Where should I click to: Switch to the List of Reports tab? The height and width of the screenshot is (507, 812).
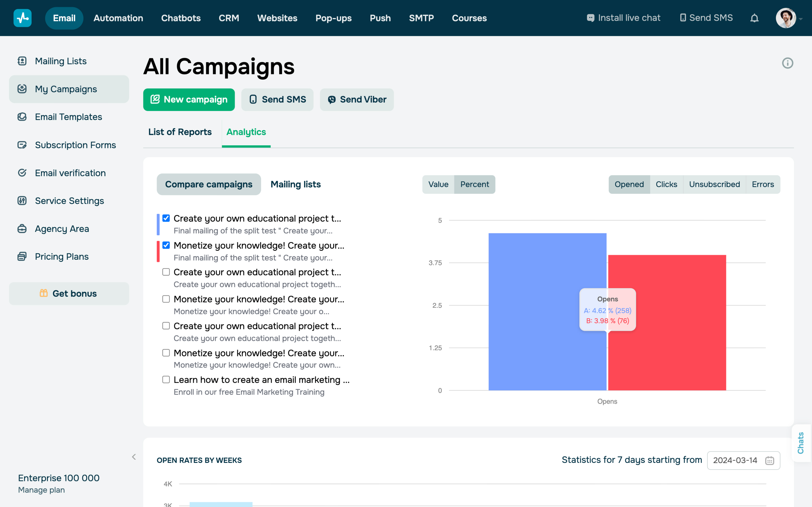[180, 132]
